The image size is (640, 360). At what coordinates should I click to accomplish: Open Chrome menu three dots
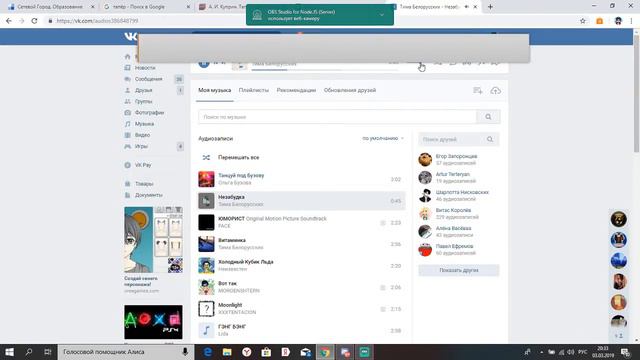click(632, 21)
